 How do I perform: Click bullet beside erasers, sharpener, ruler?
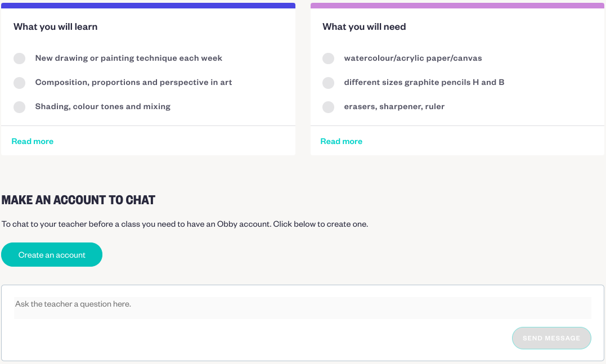pyautogui.click(x=328, y=107)
